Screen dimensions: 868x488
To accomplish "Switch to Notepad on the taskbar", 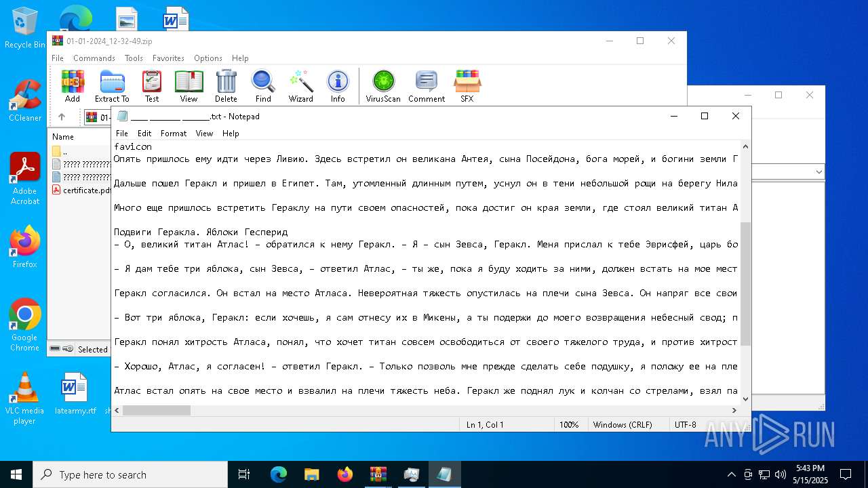I will coord(445,474).
